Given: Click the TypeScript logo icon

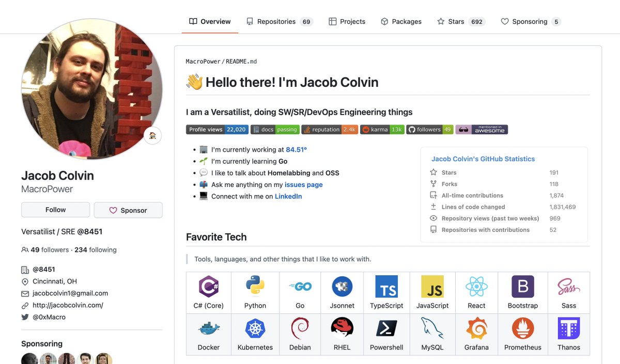Looking at the screenshot, I should tap(386, 286).
